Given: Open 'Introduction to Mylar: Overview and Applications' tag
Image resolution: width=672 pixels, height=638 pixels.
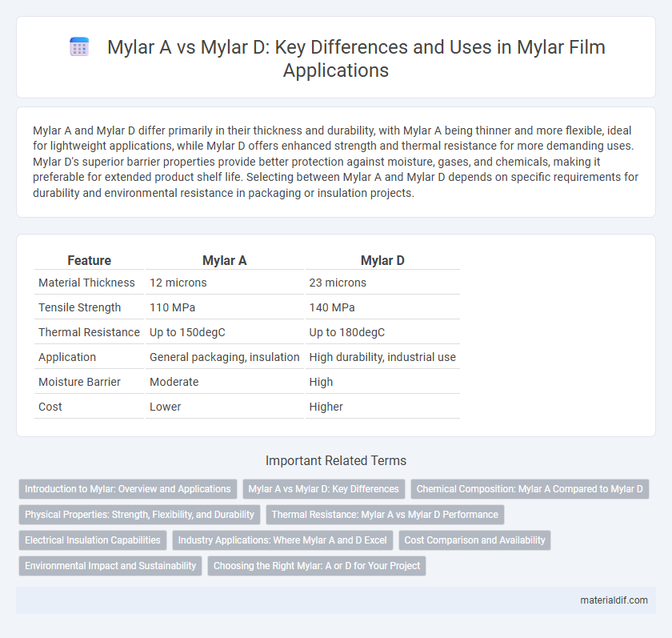Looking at the screenshot, I should (x=128, y=489).
